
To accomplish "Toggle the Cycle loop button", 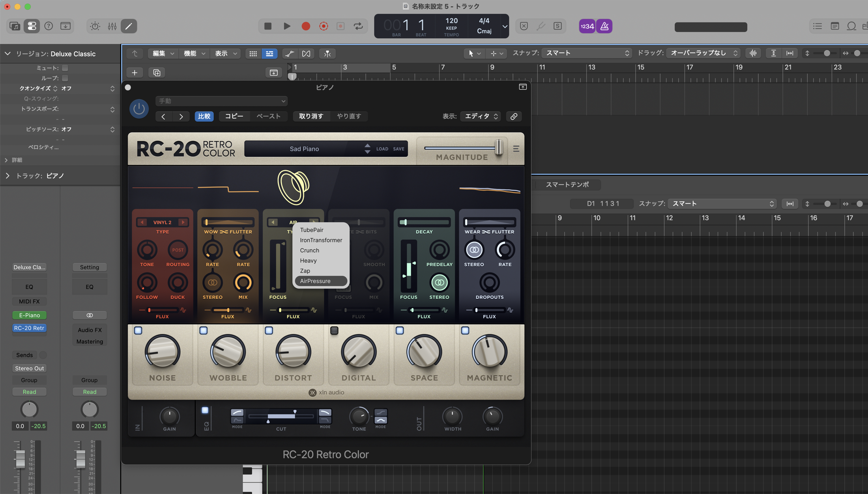I will click(358, 26).
